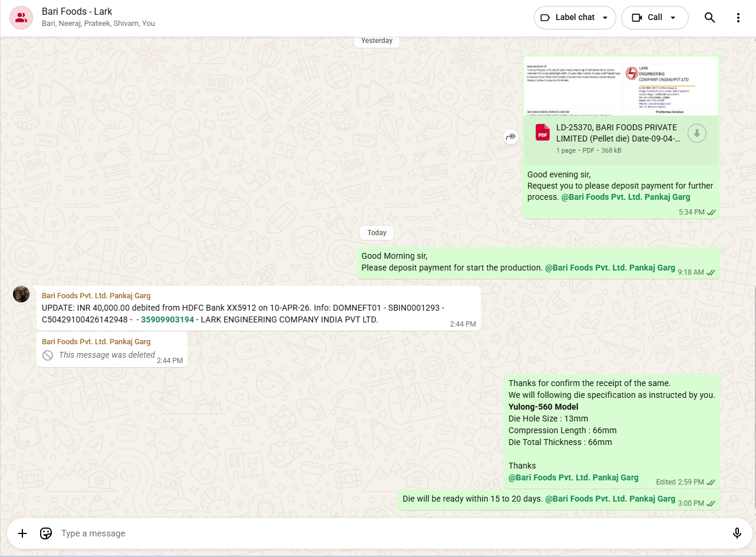The height and width of the screenshot is (557, 756).
Task: Open Pankaj Garg's profile picture
Action: (21, 294)
